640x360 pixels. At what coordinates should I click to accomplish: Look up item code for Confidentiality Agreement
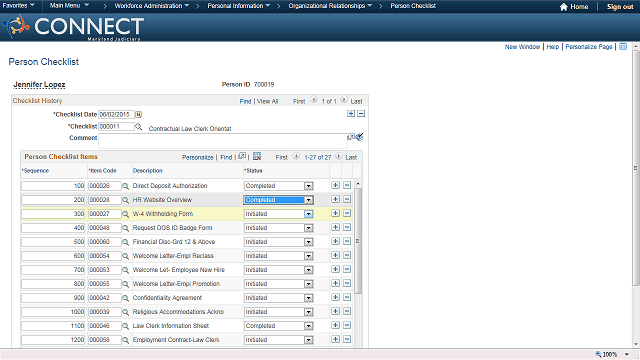(x=126, y=298)
